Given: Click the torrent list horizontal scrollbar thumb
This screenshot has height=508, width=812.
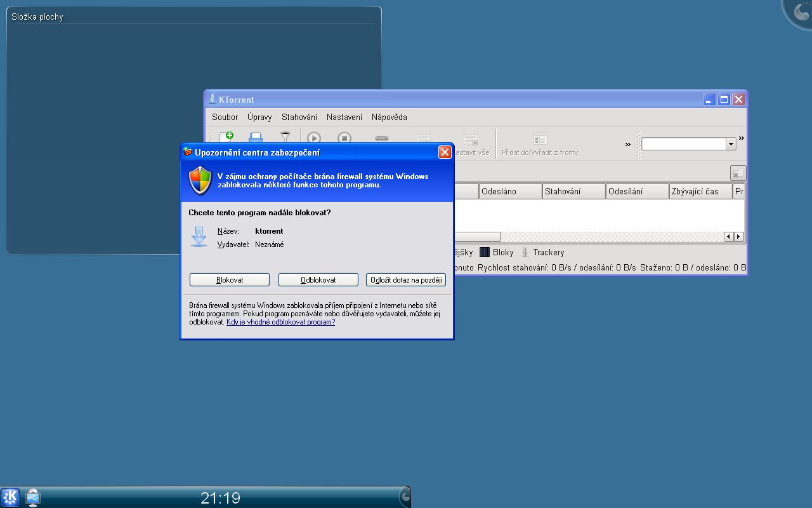Looking at the screenshot, I should coord(477,237).
